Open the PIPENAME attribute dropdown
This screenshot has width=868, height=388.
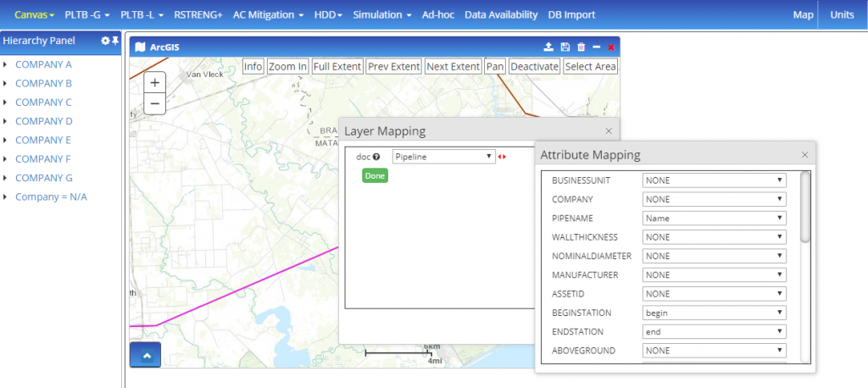714,219
